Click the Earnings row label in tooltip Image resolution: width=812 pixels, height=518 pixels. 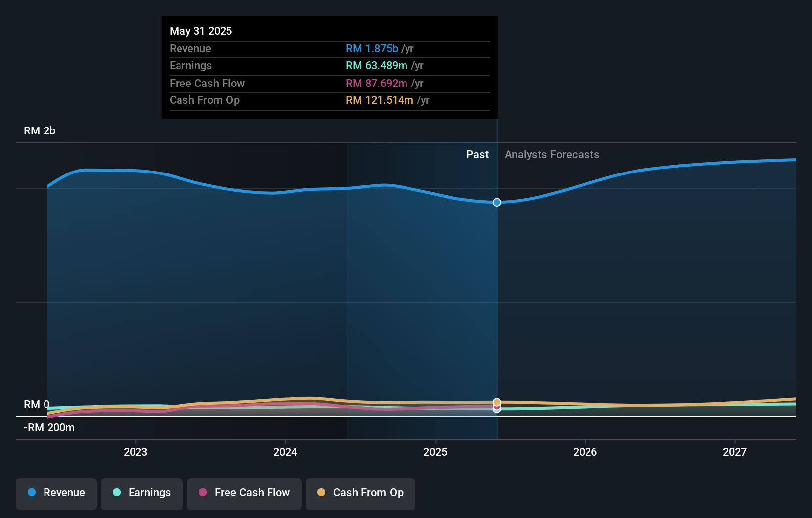[190, 66]
